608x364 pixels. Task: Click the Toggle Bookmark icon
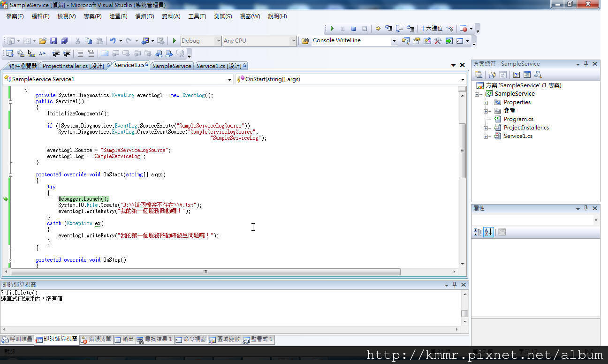click(x=104, y=53)
